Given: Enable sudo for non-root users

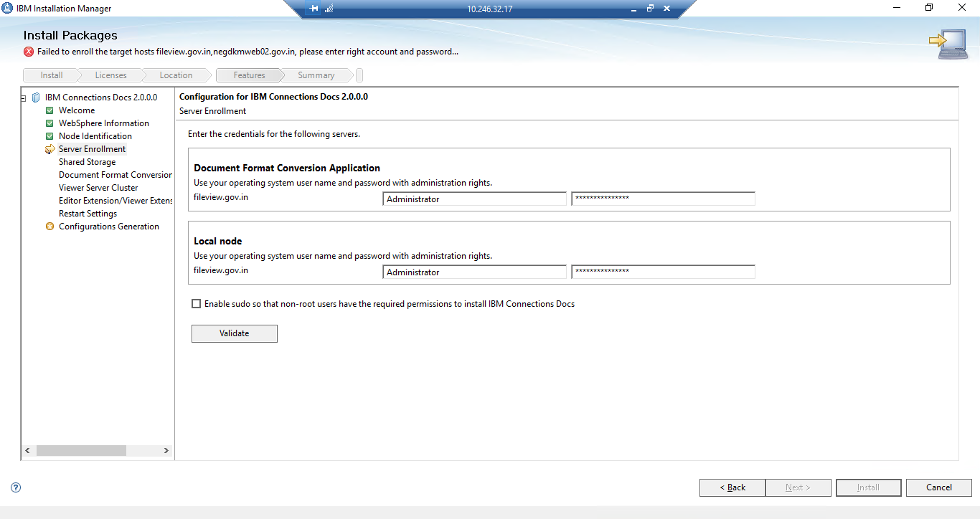Looking at the screenshot, I should [x=196, y=303].
